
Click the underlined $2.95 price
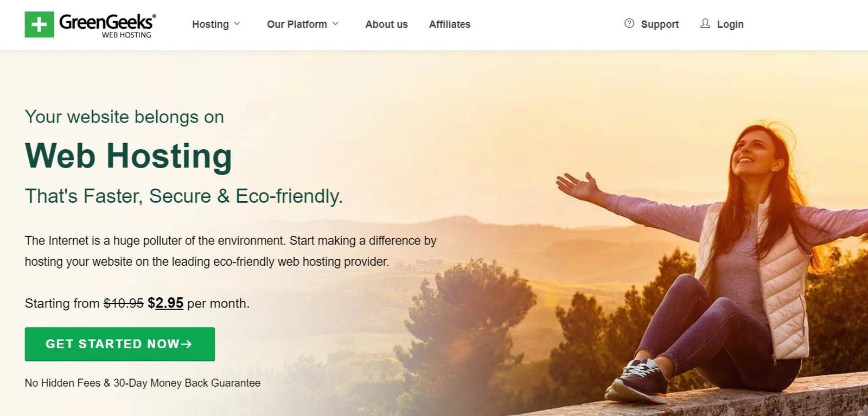click(165, 303)
